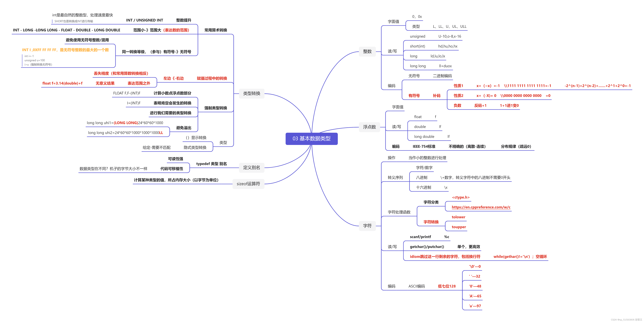The width and height of the screenshot is (644, 322).
Task: Select the 0，0x literal node
Action: click(417, 17)
